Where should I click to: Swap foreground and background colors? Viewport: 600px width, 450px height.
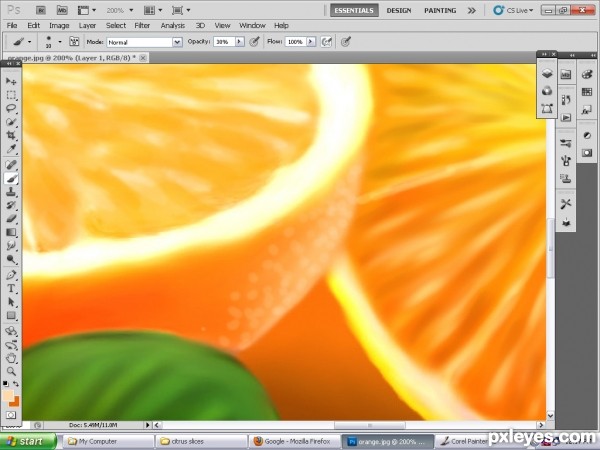tap(16, 383)
